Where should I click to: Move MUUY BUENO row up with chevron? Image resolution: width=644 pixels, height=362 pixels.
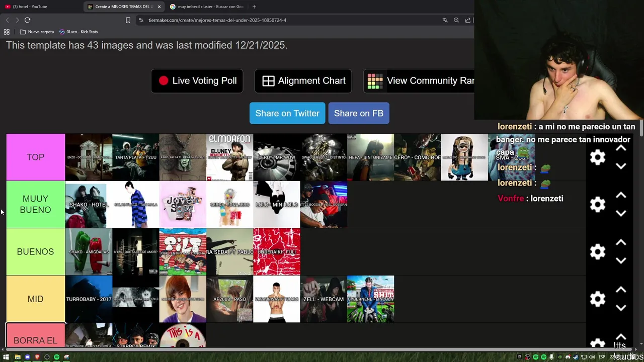pos(621,196)
